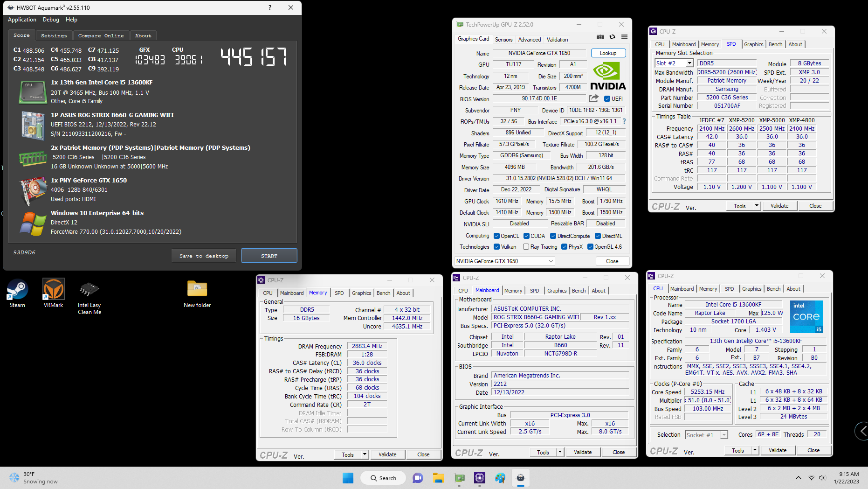Toggle the CUDA checkbox
This screenshot has width=868, height=489.
click(x=526, y=236)
